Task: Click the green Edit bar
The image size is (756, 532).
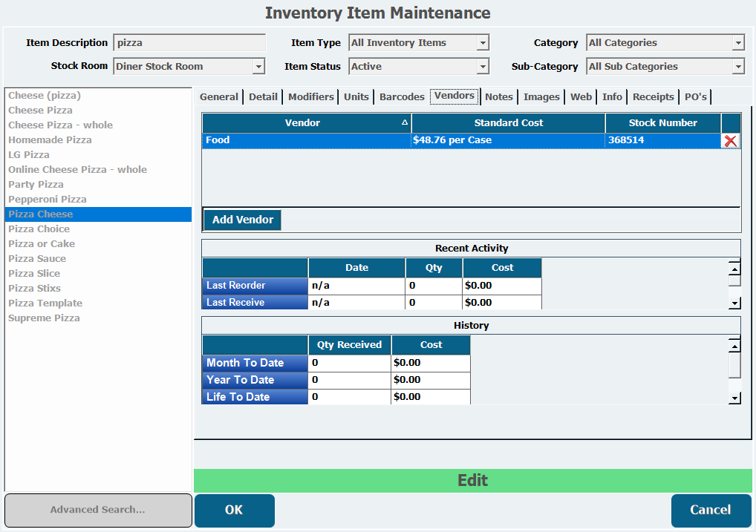Action: 472,481
